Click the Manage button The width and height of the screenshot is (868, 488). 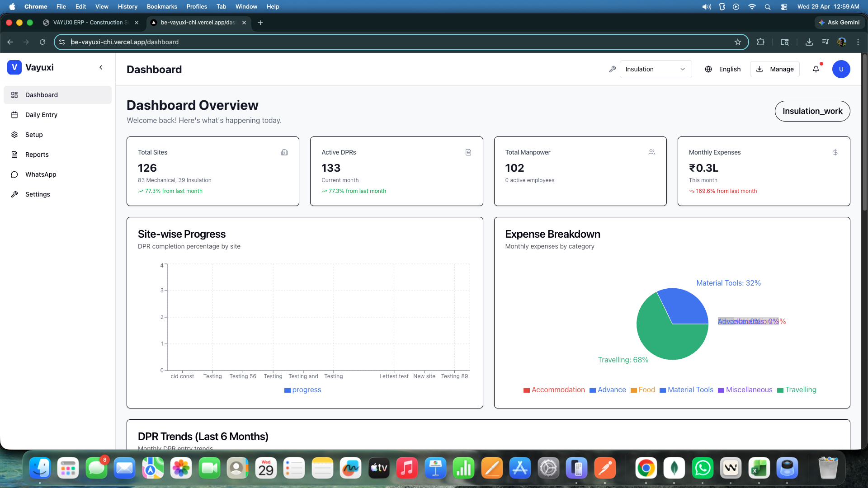(x=775, y=69)
